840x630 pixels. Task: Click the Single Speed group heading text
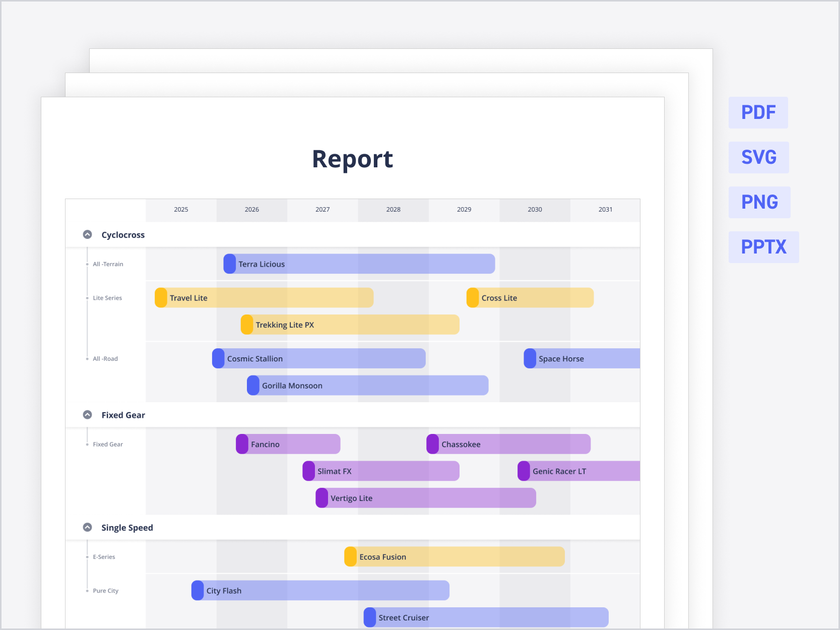127,528
